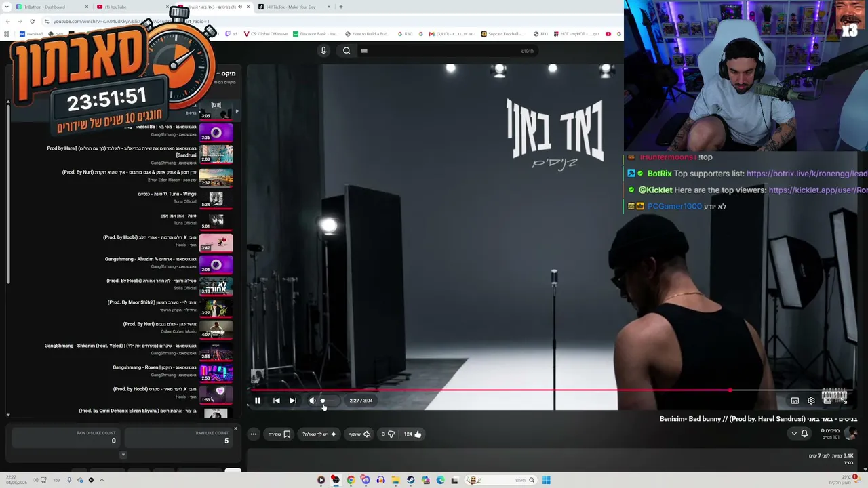Viewport: 868px width, 488px height.
Task: Open the Windows Start menu
Action: tap(547, 480)
